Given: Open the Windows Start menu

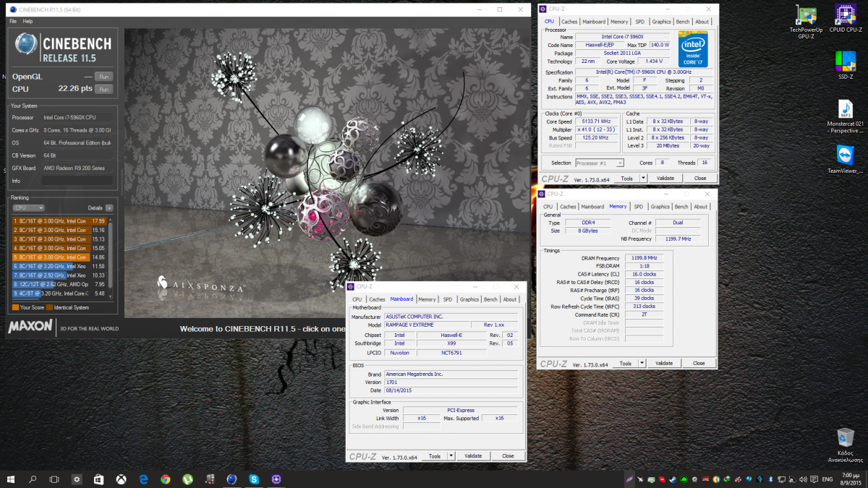Looking at the screenshot, I should tap(11, 479).
